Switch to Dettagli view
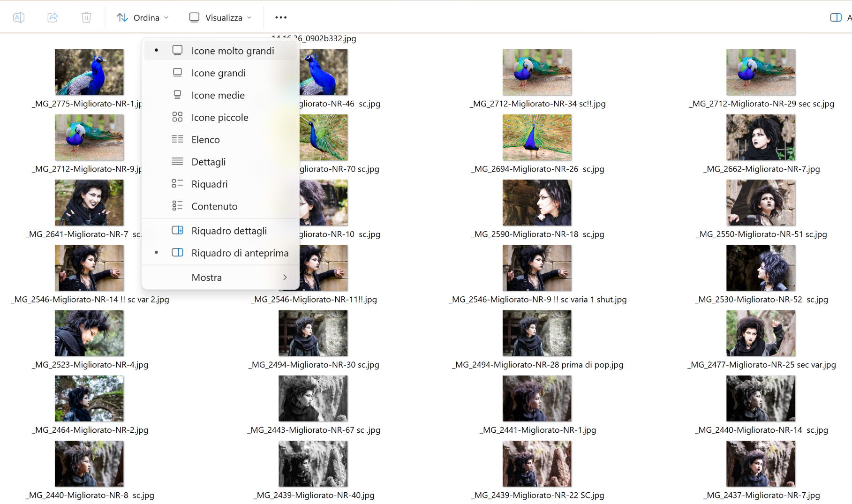 coord(220,162)
